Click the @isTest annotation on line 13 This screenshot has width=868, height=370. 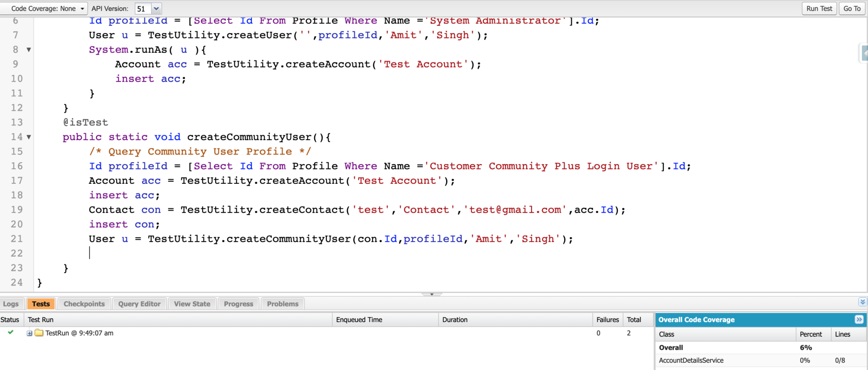coord(85,122)
